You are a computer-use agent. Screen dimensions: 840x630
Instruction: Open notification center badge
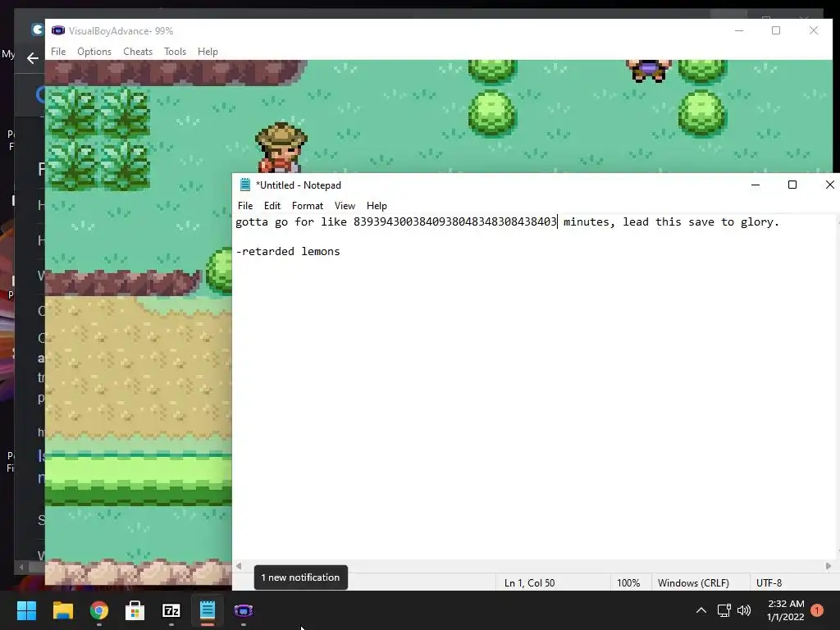[817, 610]
